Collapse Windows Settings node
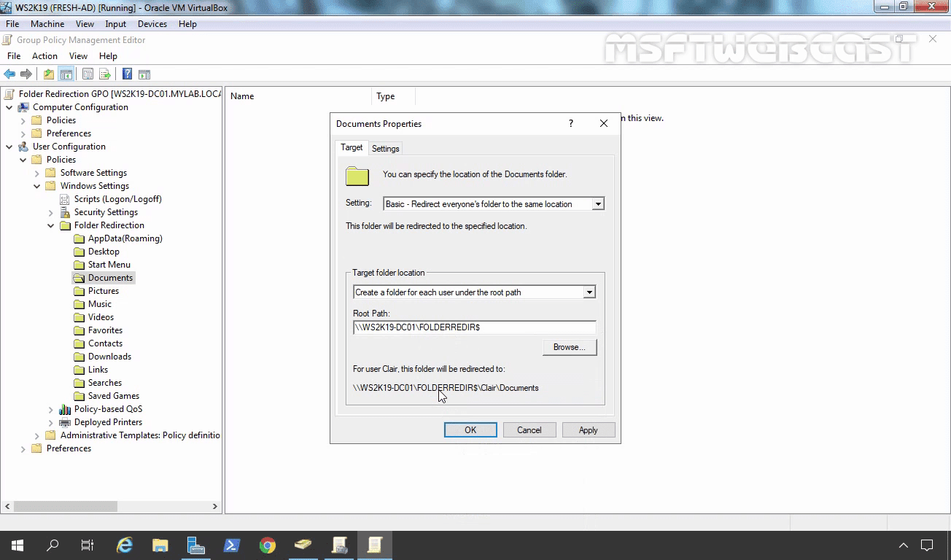The width and height of the screenshot is (951, 560). coord(37,186)
